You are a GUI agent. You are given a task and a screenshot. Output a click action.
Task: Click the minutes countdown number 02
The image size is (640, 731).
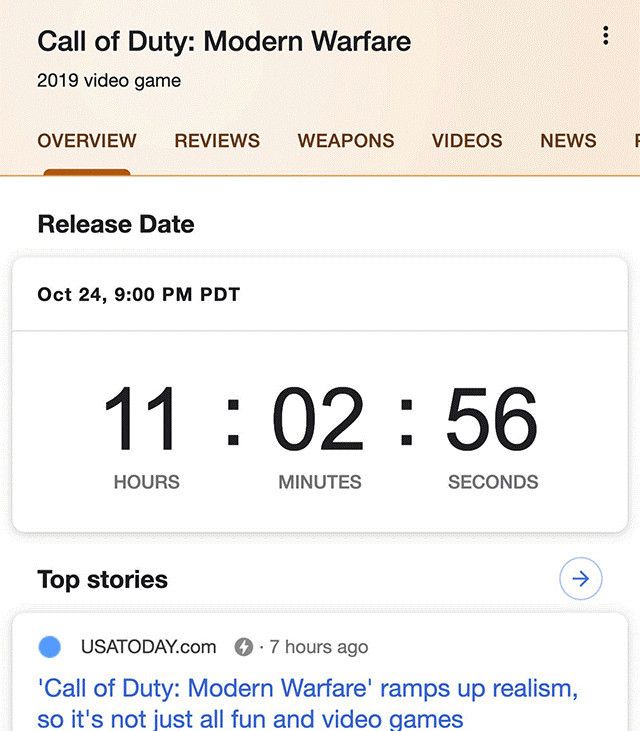tap(319, 420)
